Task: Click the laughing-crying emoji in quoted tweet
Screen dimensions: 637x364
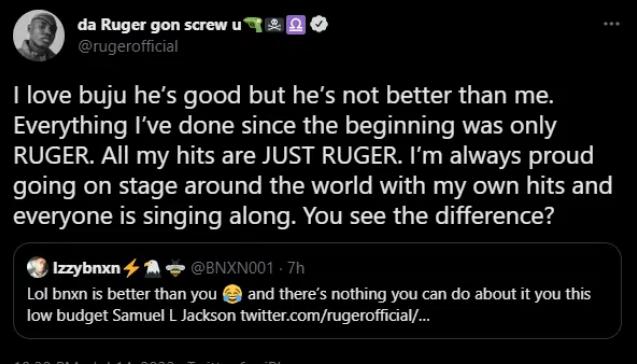Action: coord(232,294)
